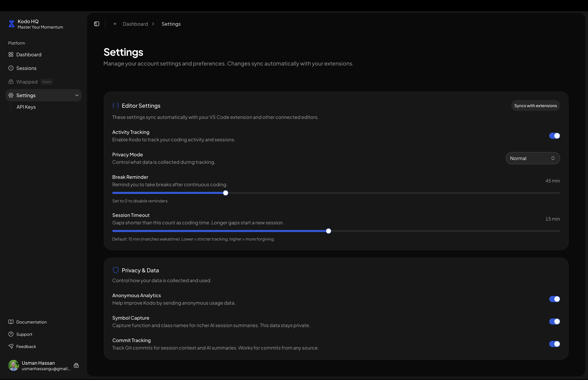
Task: Toggle the sidebar panel icon
Action: tap(97, 24)
